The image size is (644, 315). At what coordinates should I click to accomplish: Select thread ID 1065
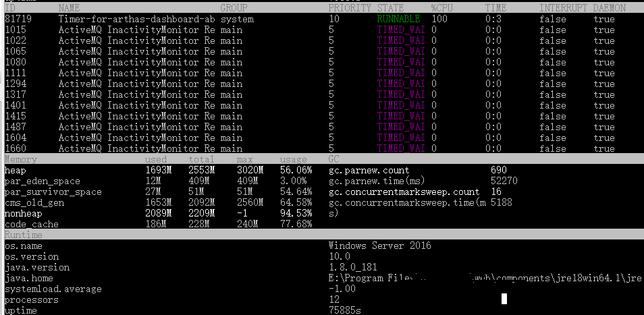(16, 52)
